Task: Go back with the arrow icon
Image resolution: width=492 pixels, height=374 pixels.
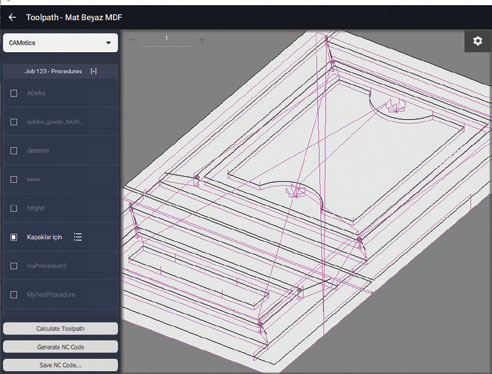Action: tap(12, 17)
